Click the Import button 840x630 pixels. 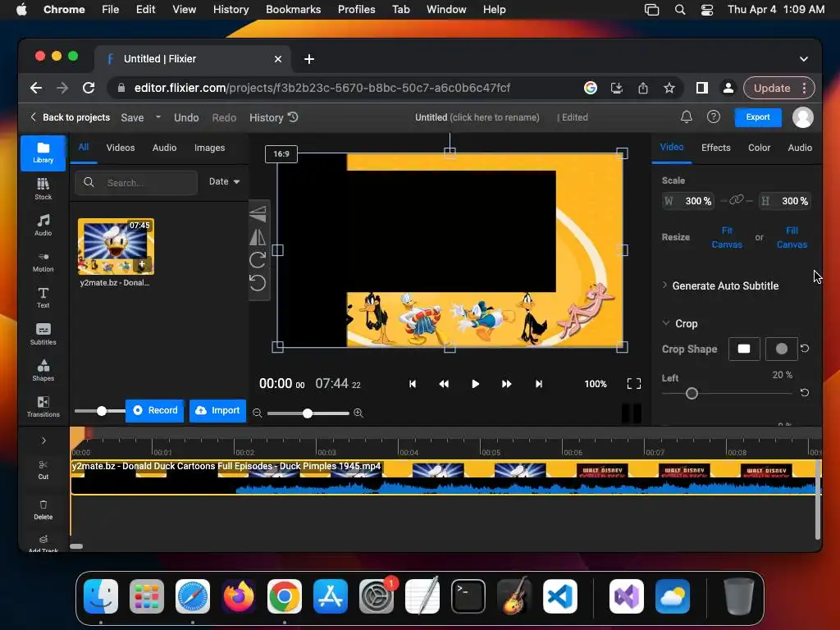click(217, 410)
